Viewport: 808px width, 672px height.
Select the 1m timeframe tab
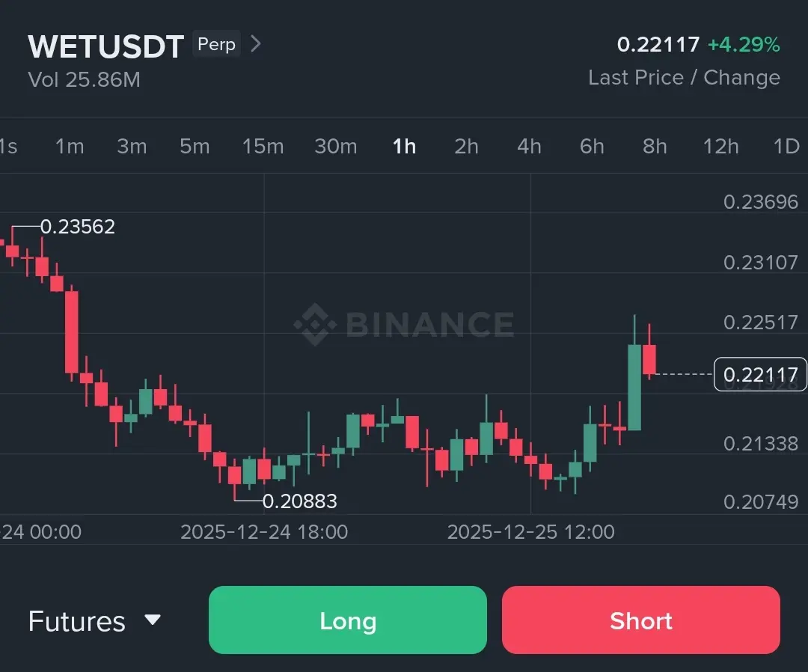(x=70, y=146)
